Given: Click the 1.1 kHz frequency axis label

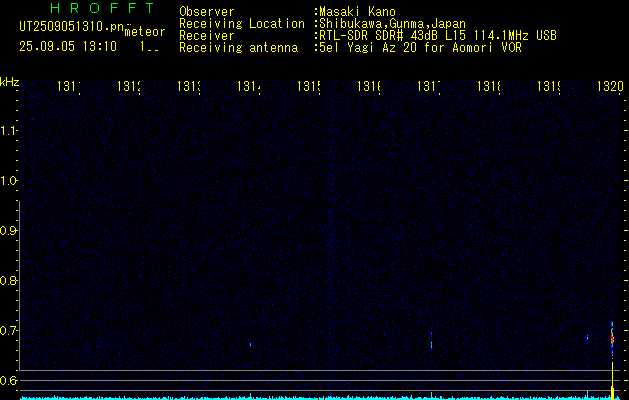Looking at the screenshot, I should coord(8,131).
